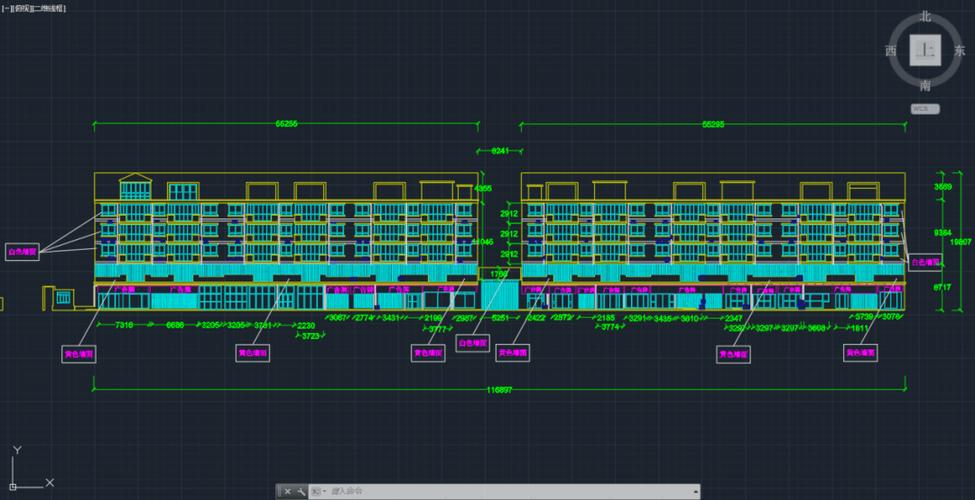Viewport: 975px width, 500px height.
Task: Close the command line with its X
Action: (x=288, y=492)
